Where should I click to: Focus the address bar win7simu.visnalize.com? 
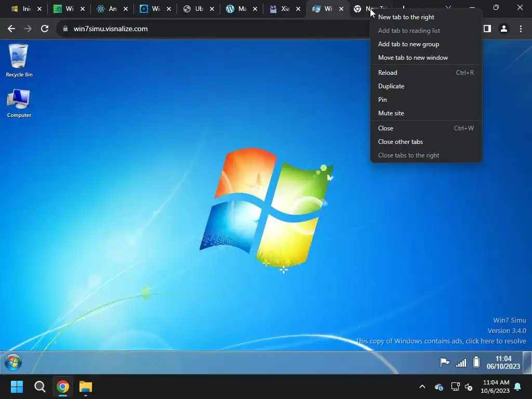point(111,29)
